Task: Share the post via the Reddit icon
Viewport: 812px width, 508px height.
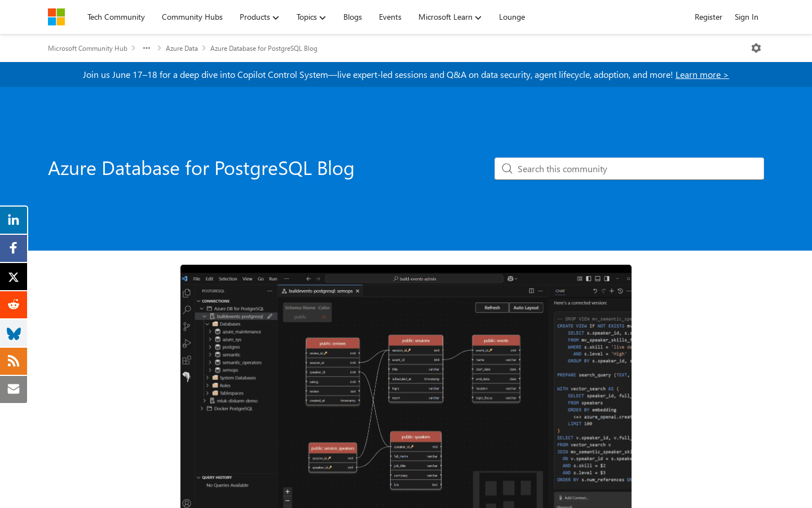Action: coord(14,305)
